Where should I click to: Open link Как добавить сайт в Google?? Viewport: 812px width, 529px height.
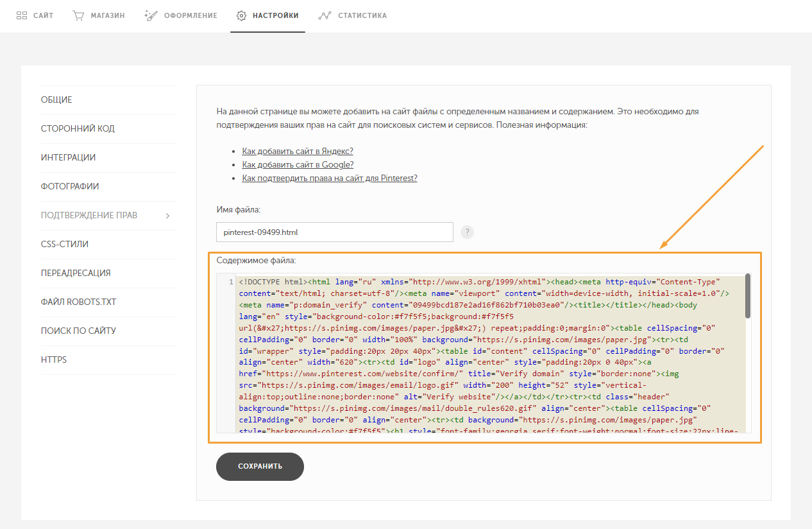pyautogui.click(x=298, y=164)
